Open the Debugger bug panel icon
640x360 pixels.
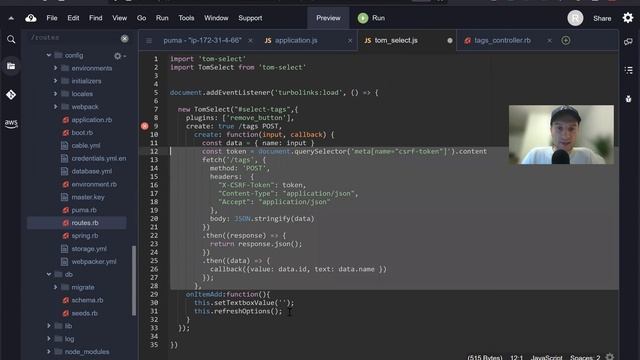click(629, 99)
